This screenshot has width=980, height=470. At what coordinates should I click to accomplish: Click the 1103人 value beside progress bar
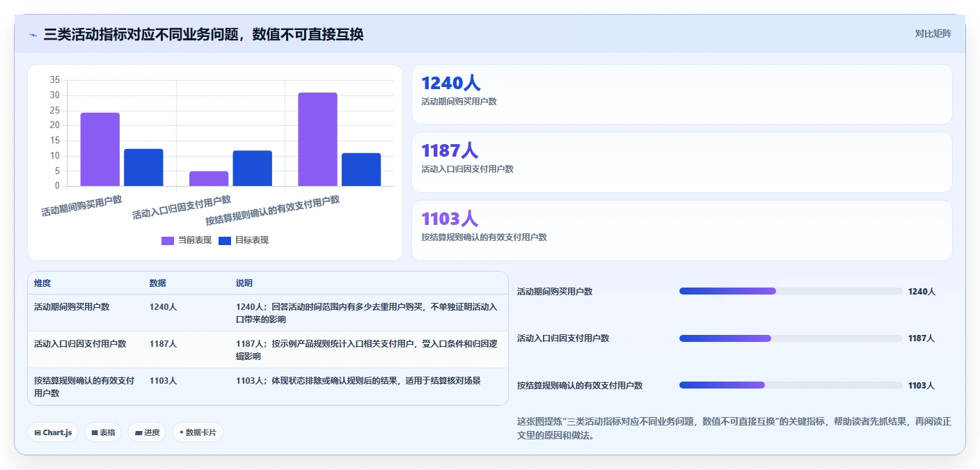coord(922,386)
